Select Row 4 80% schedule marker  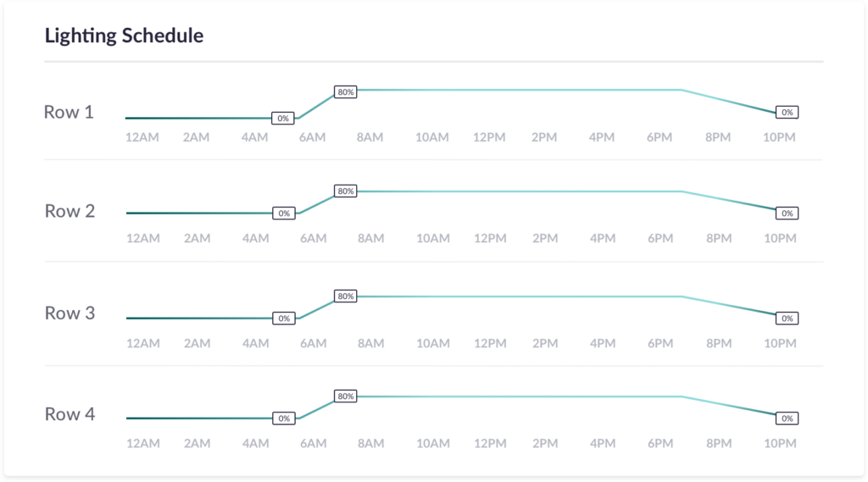point(346,396)
